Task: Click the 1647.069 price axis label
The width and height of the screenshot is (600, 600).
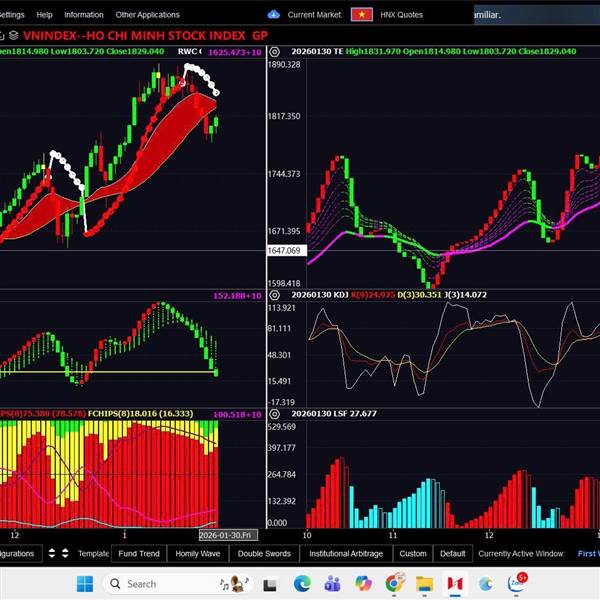Action: (284, 251)
